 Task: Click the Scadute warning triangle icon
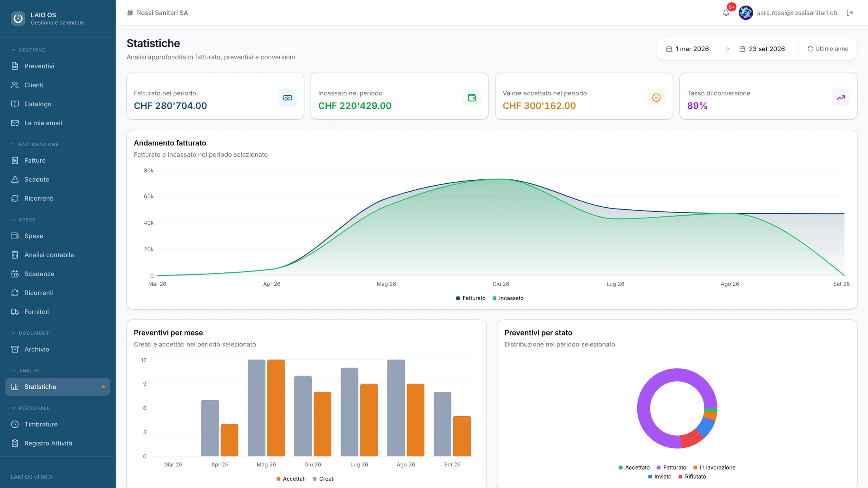point(15,179)
